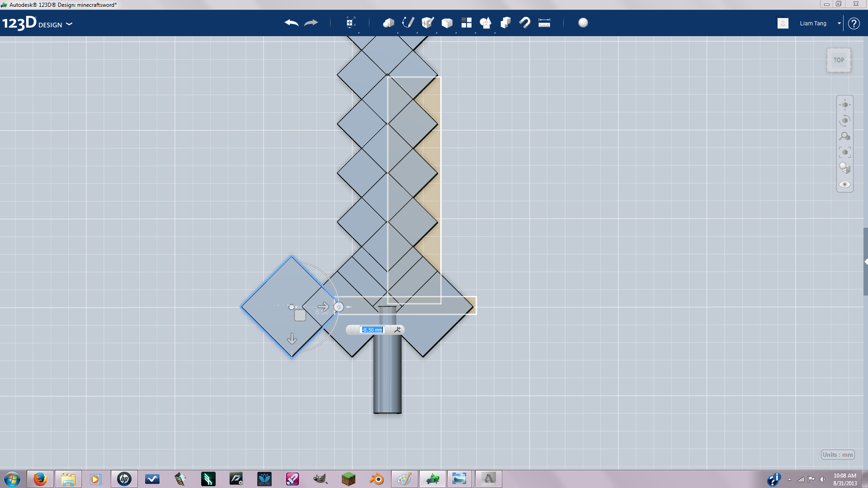Open the Combine tool icon

click(x=505, y=23)
